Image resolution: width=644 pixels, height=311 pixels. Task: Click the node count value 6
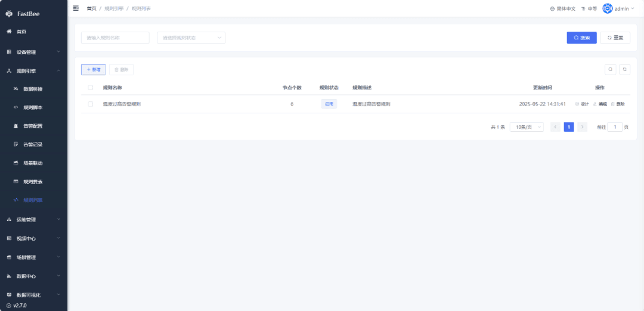[292, 104]
